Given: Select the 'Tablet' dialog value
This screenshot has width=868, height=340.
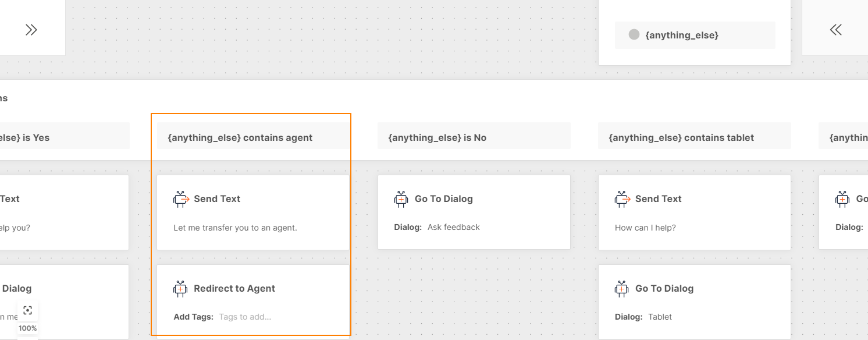Looking at the screenshot, I should tap(660, 317).
